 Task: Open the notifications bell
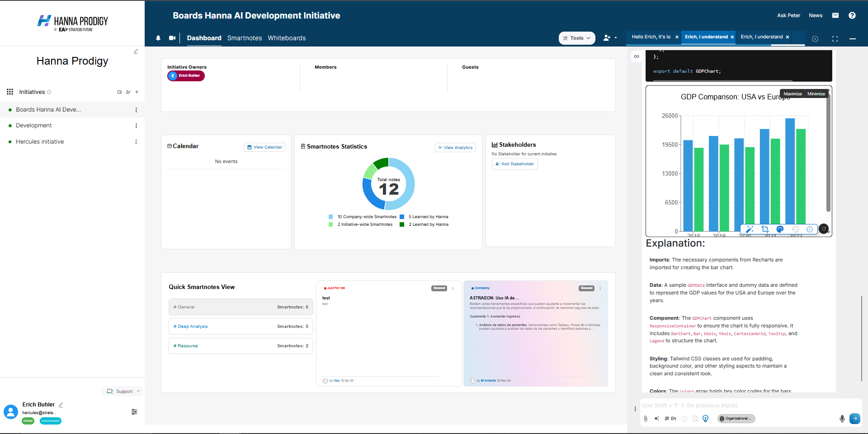[158, 38]
